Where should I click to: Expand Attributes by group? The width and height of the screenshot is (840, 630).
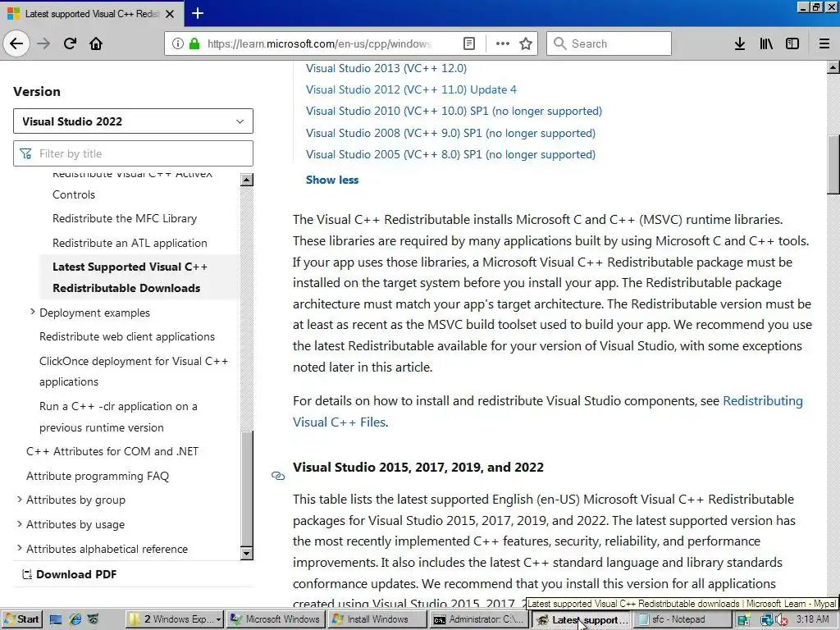tap(20, 500)
